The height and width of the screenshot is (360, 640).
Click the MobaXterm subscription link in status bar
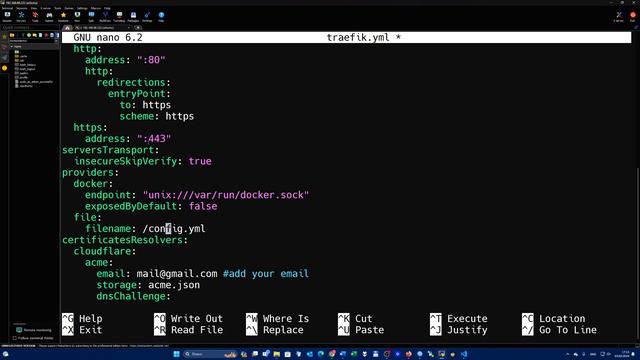149,346
